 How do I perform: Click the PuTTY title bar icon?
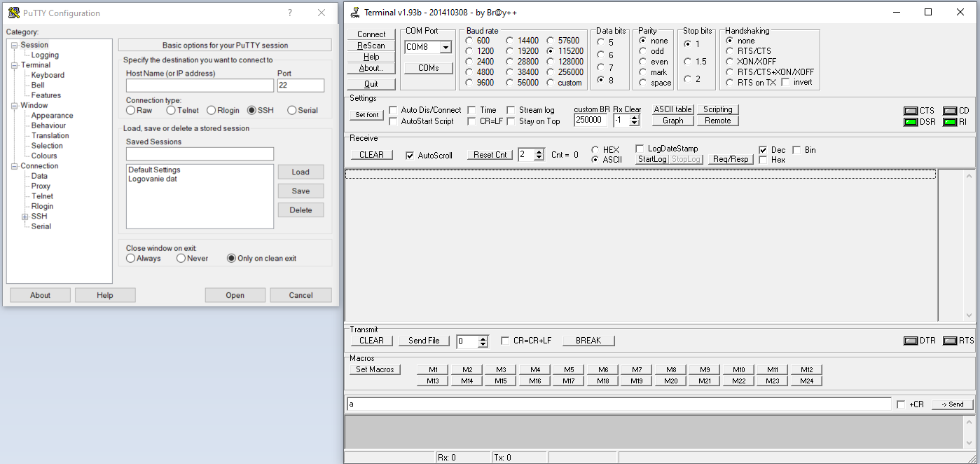tap(13, 13)
